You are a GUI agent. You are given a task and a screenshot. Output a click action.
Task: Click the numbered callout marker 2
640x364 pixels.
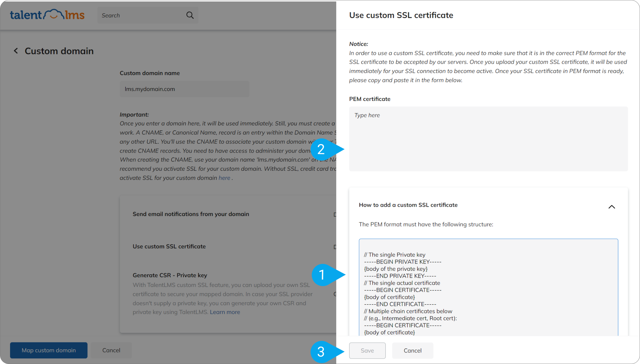[321, 149]
